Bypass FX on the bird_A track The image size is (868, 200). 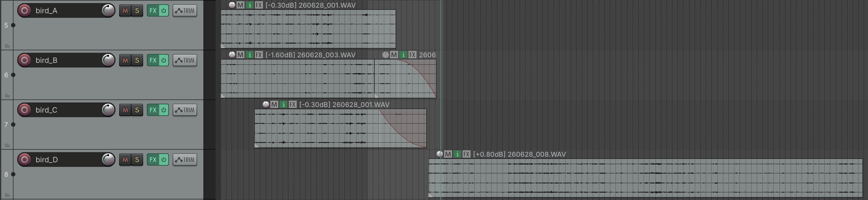coord(163,11)
